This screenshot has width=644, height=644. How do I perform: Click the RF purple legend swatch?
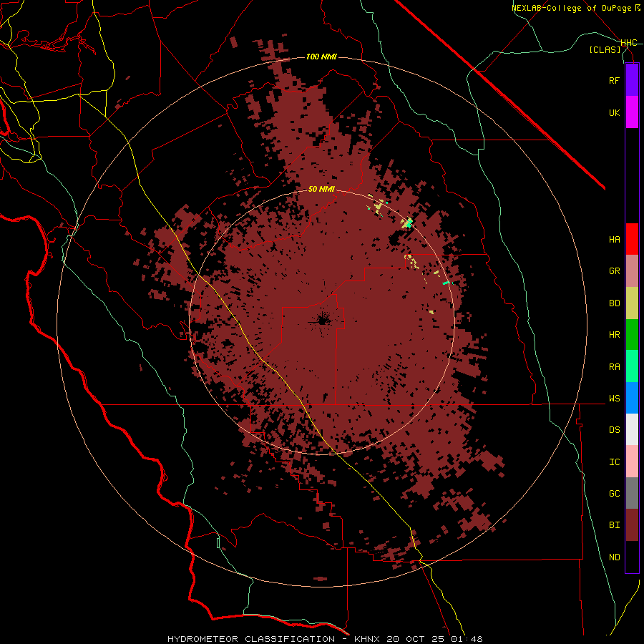tap(632, 80)
